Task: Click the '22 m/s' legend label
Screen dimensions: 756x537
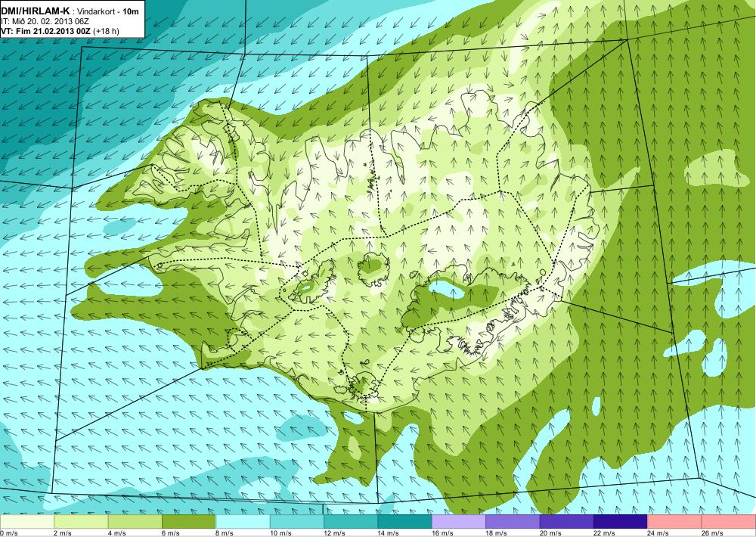Action: (x=605, y=533)
